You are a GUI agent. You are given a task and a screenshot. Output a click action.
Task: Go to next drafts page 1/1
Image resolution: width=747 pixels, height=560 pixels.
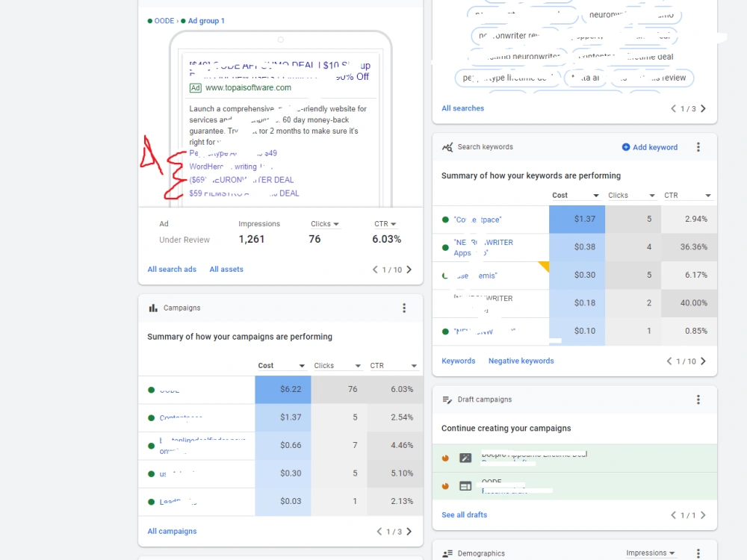[703, 515]
